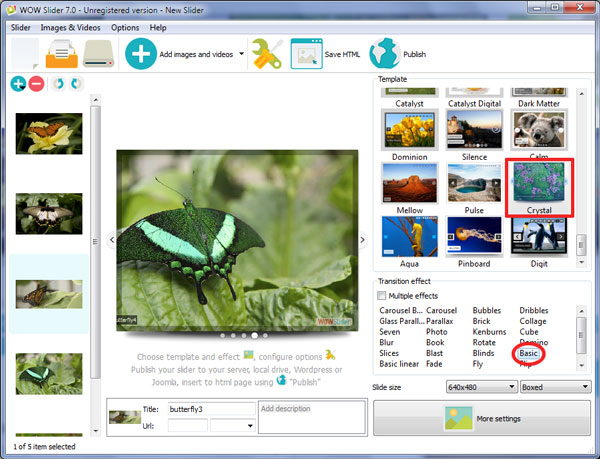Image resolution: width=600 pixels, height=459 pixels.
Task: Select the Digit penguin template thumbnail
Action: 539,236
